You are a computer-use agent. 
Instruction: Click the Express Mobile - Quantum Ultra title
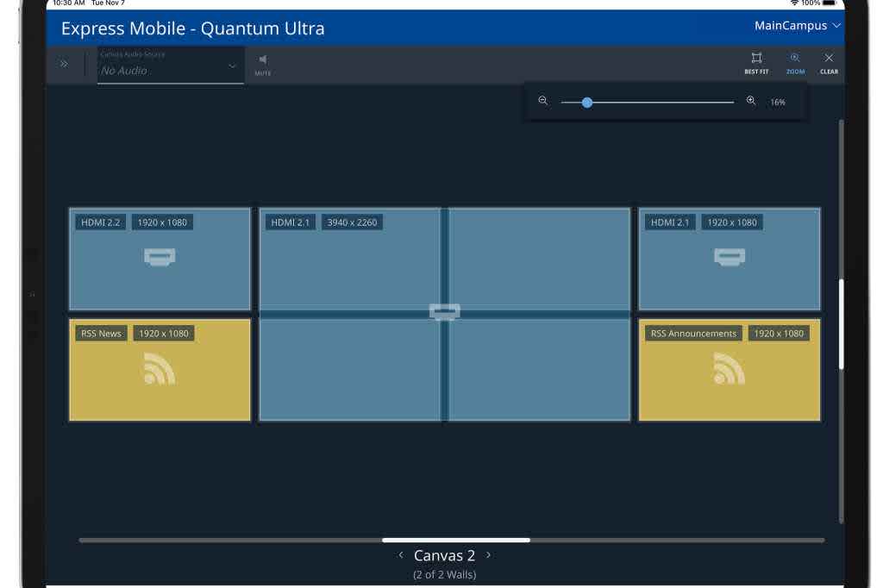192,28
